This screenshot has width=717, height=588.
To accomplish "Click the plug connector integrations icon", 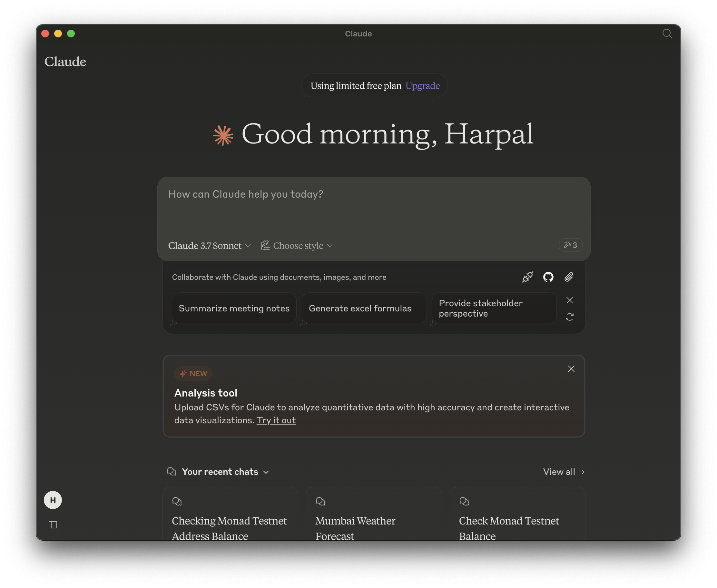I will tap(527, 277).
